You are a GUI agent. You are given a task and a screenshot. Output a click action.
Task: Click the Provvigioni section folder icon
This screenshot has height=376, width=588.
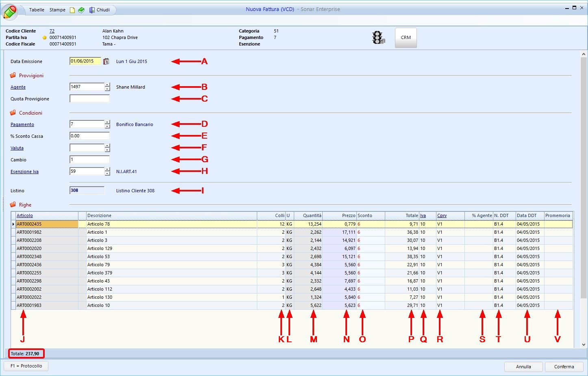tap(13, 76)
